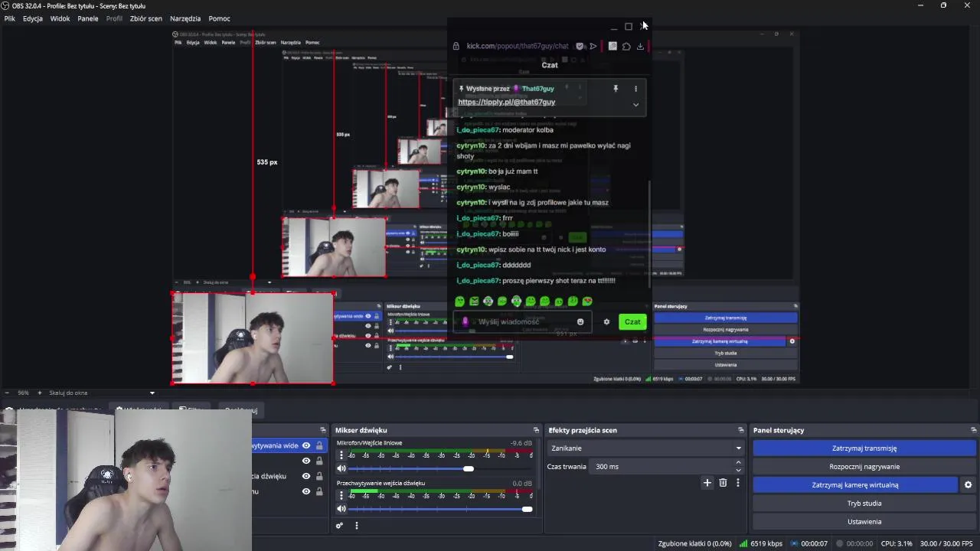Increase transition duration with up arrow
This screenshot has height=551, width=980.
[x=738, y=462]
